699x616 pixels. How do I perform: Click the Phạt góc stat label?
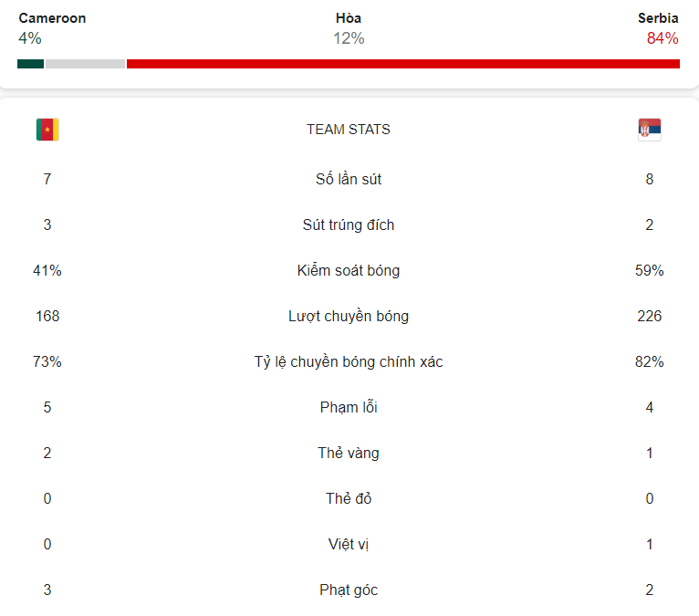tap(349, 590)
